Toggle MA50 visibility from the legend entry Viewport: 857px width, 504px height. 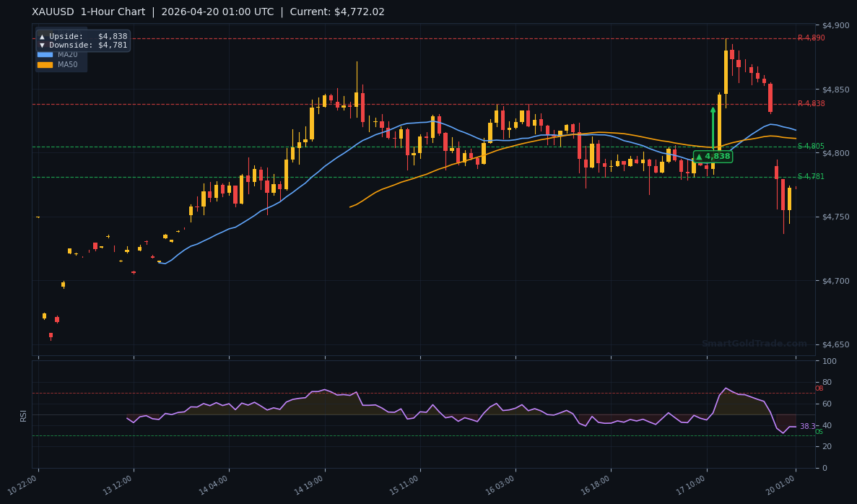tap(65, 64)
